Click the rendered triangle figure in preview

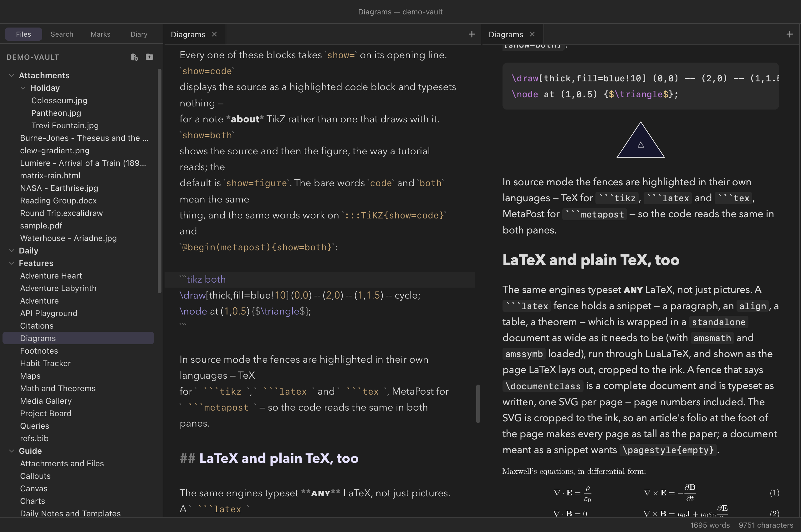tap(640, 140)
